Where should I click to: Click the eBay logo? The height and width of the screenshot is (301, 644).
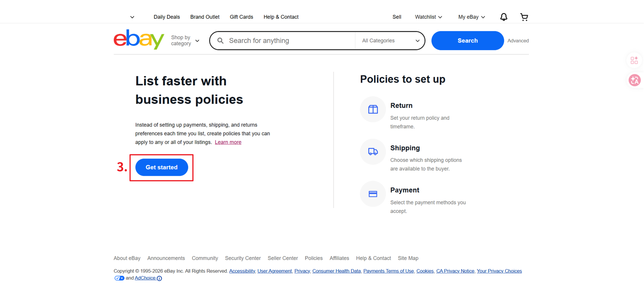point(139,40)
